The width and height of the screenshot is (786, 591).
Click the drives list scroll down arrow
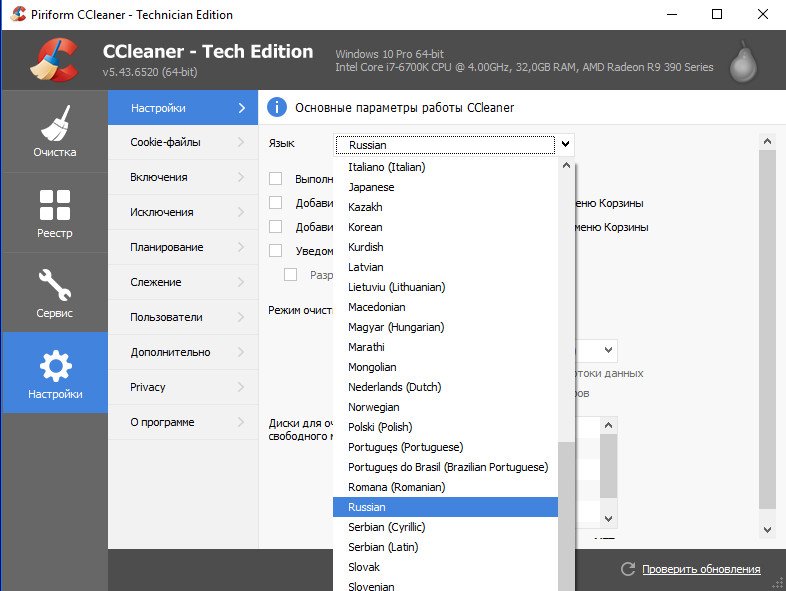tap(608, 519)
